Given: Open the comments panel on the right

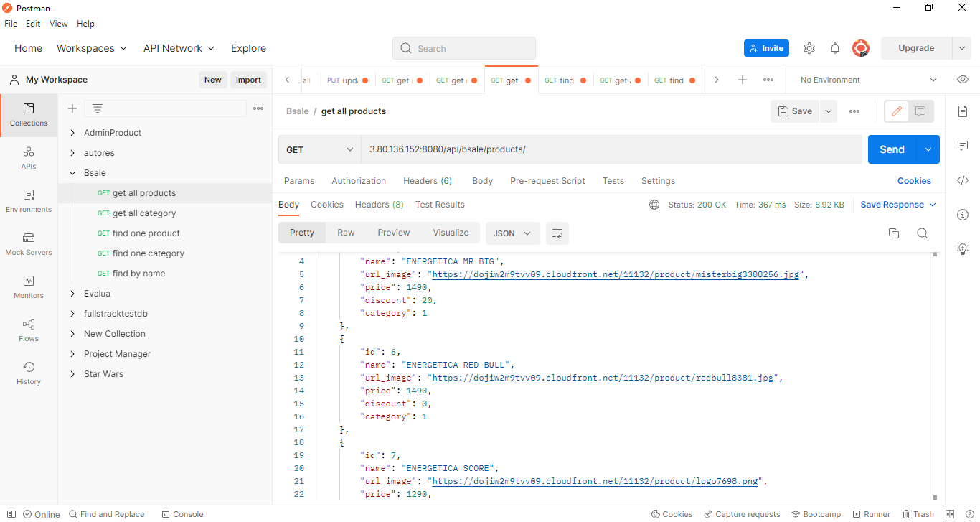Looking at the screenshot, I should [962, 146].
